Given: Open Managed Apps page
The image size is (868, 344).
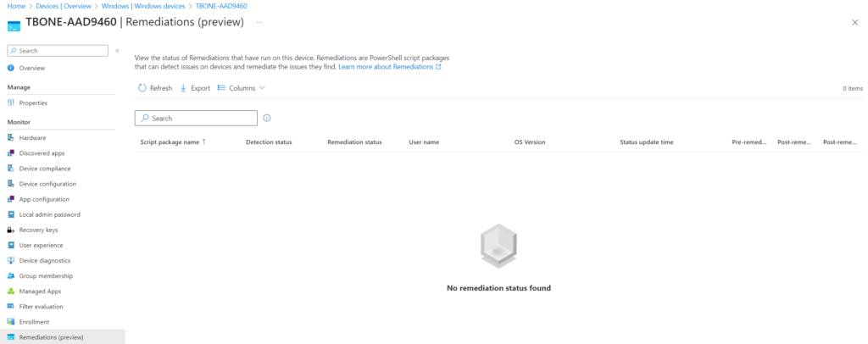Looking at the screenshot, I should pos(41,291).
